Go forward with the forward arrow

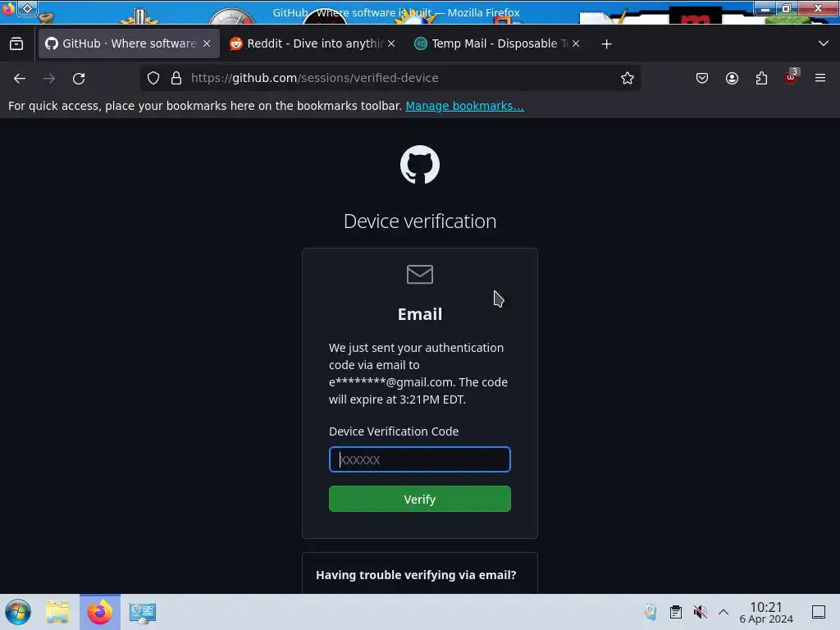pos(49,78)
